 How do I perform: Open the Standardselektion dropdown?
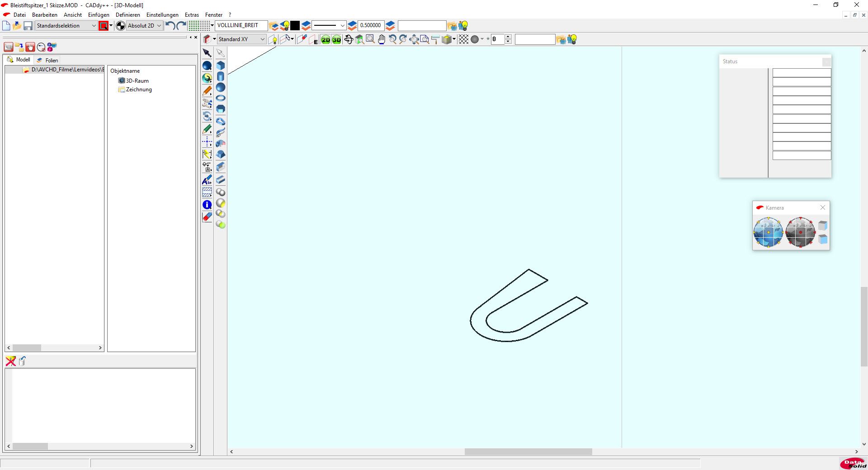[x=66, y=26]
